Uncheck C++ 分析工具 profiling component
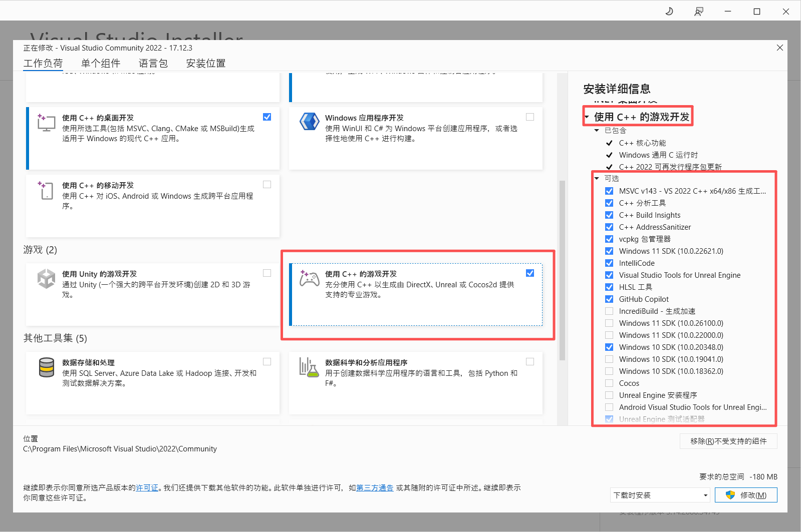The height and width of the screenshot is (532, 801). coord(609,203)
